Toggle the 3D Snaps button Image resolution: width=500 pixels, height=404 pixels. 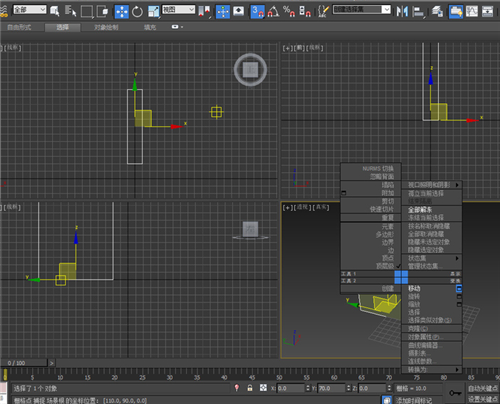(x=257, y=11)
